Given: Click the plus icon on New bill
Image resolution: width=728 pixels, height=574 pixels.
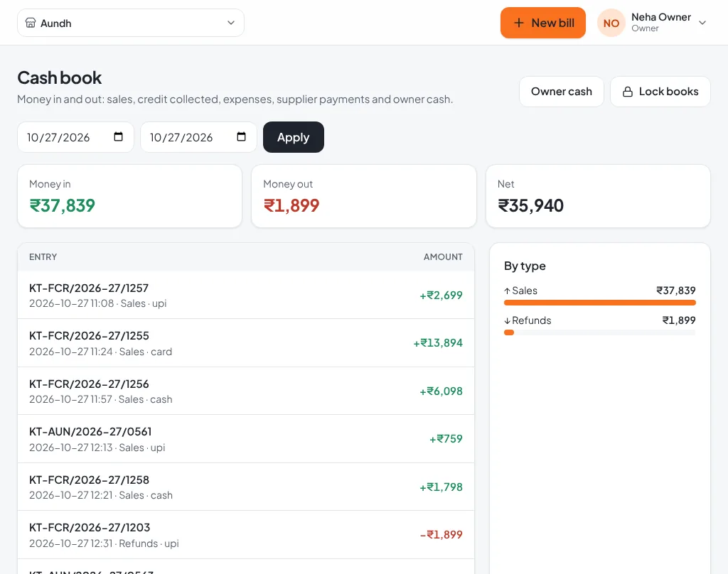Looking at the screenshot, I should pos(518,23).
